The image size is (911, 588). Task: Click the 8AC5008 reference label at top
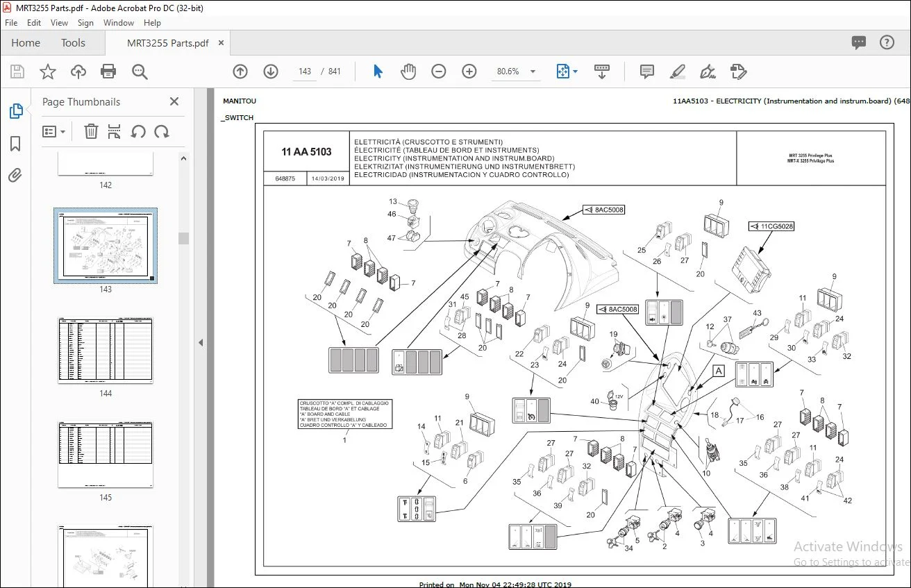point(603,209)
